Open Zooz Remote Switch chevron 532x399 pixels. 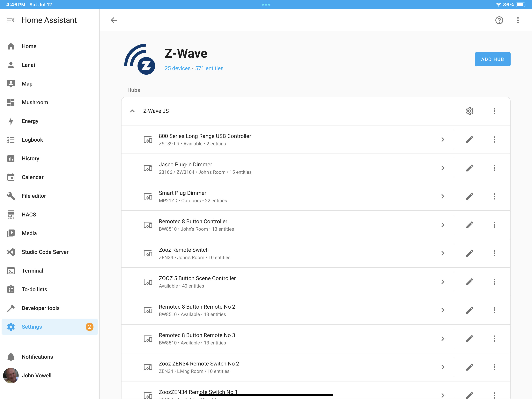[x=443, y=253]
